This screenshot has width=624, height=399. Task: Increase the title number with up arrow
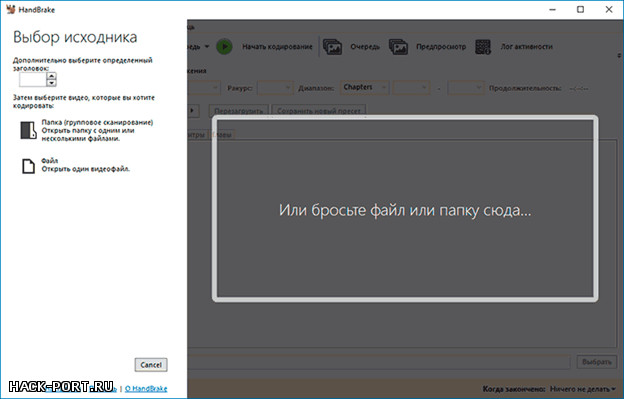click(x=51, y=76)
